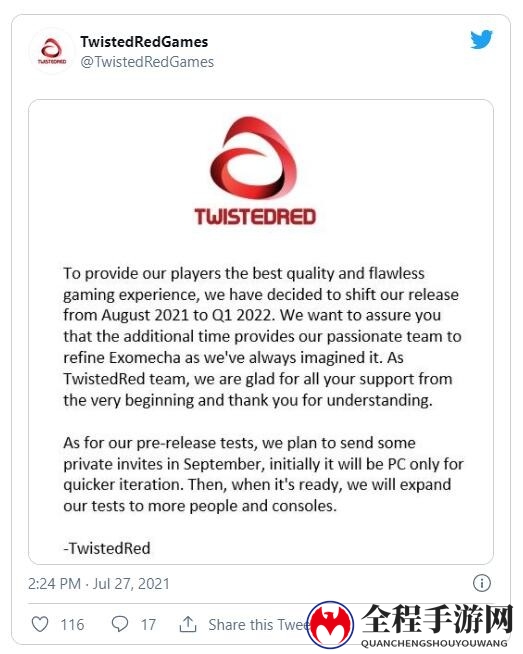Click the share upload arrow icon

tap(188, 624)
